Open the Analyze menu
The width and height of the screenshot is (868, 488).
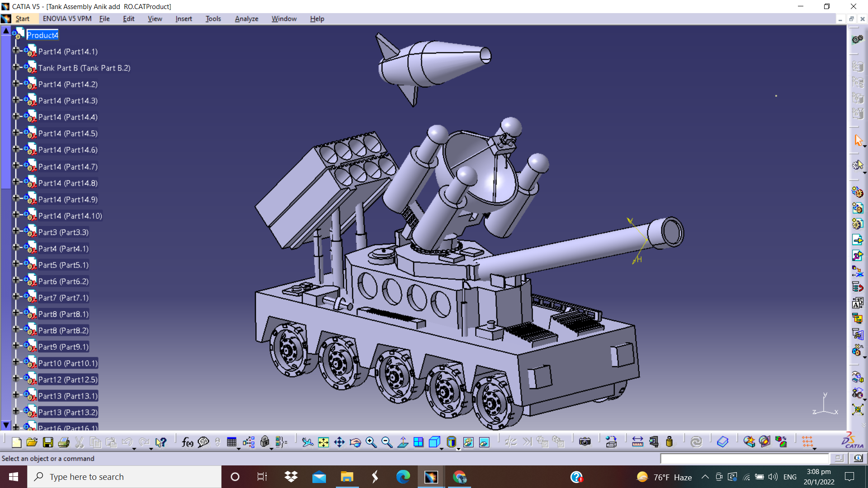[x=246, y=19]
